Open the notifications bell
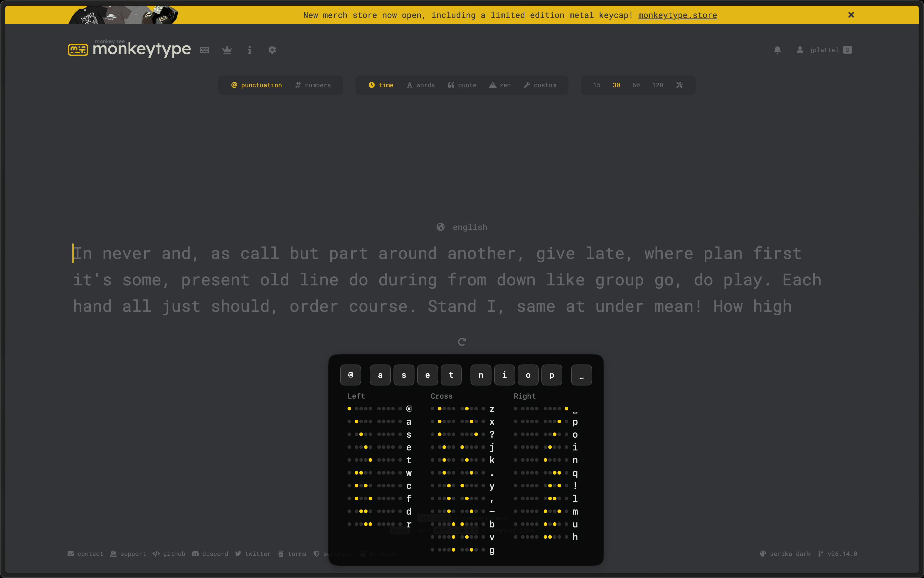 777,50
